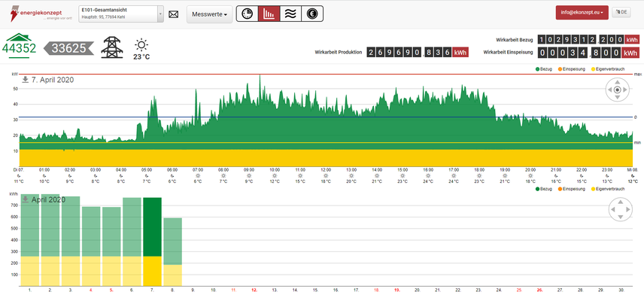Image resolution: width=644 pixels, height=301 pixels.
Task: Open the wave lines view icon
Action: tap(290, 14)
